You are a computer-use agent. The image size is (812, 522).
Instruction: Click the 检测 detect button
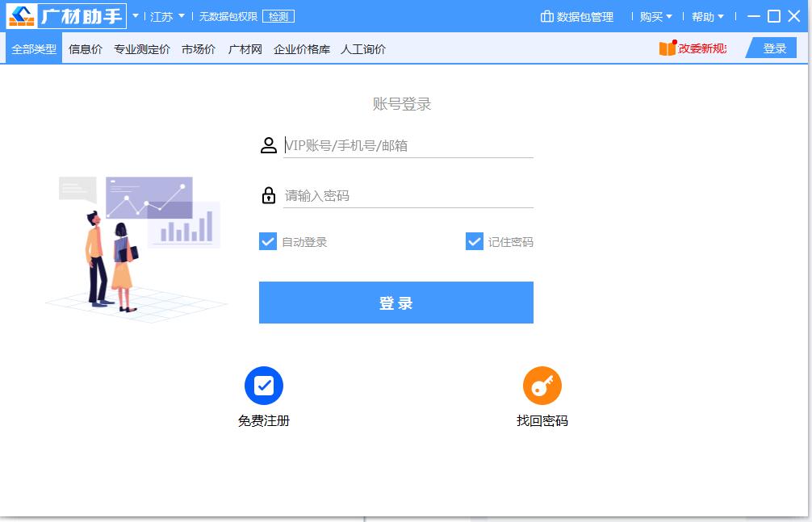pyautogui.click(x=278, y=15)
